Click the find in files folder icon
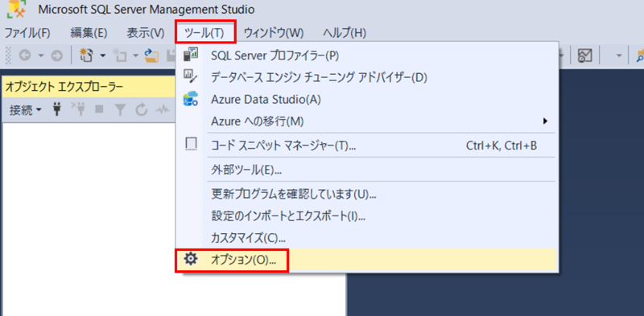This screenshot has width=644, height=316. click(x=640, y=55)
